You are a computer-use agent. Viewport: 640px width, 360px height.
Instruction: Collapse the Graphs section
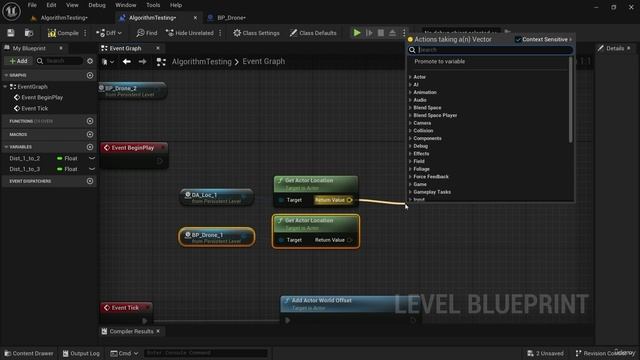6,75
